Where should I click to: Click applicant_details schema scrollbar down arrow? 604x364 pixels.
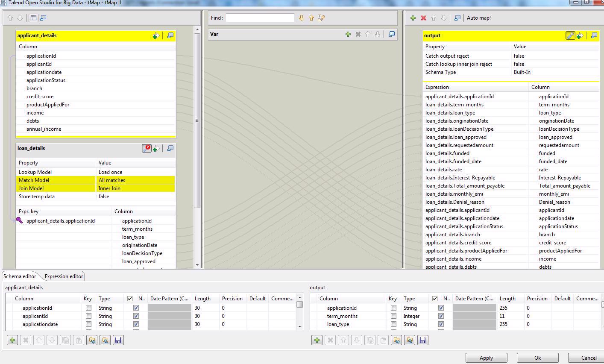[300, 327]
